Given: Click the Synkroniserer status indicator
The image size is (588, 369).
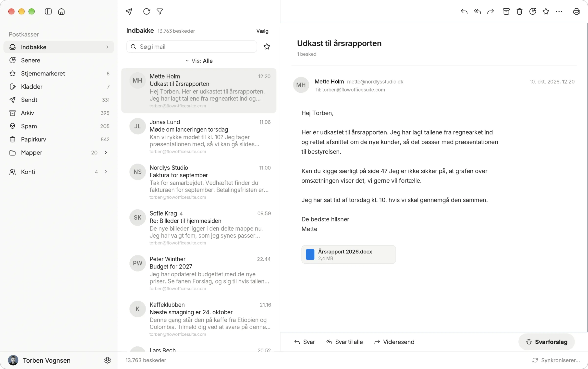Looking at the screenshot, I should [x=556, y=360].
